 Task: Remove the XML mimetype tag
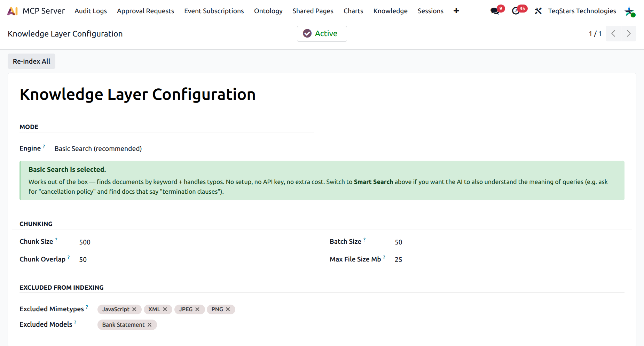tap(165, 309)
